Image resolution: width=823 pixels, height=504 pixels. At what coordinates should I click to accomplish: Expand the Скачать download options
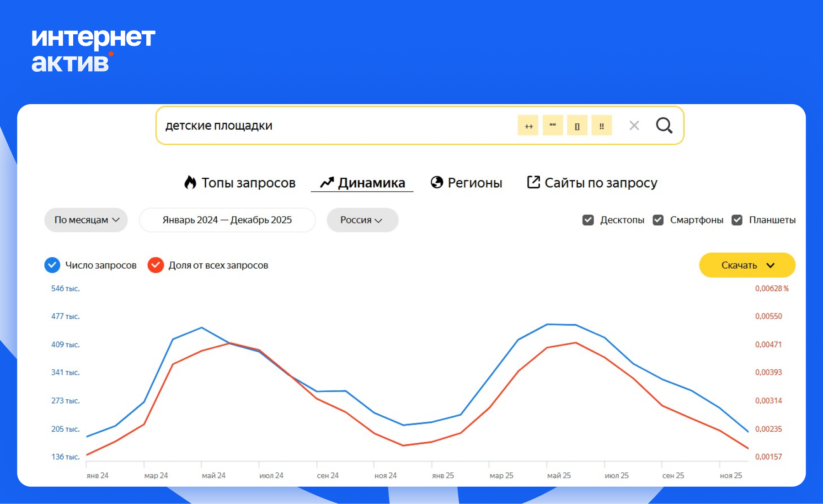[747, 265]
